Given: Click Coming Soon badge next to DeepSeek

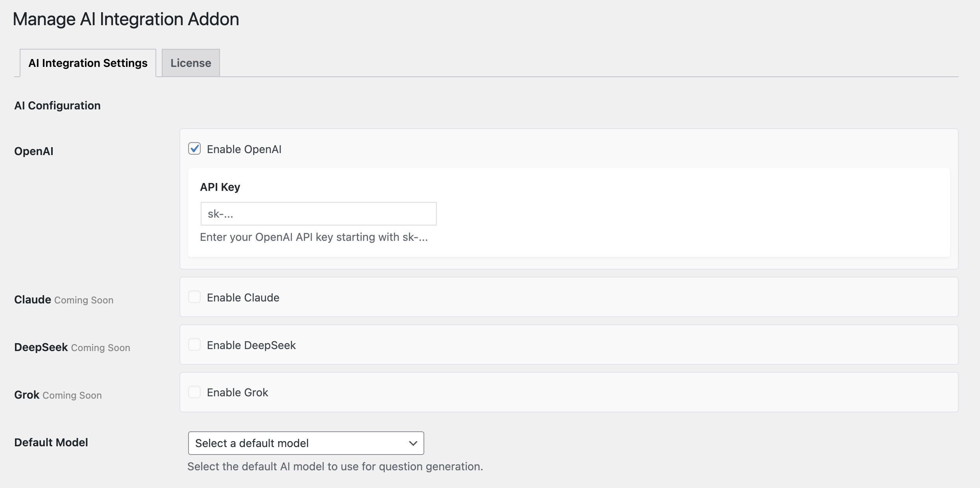Looking at the screenshot, I should [101, 348].
